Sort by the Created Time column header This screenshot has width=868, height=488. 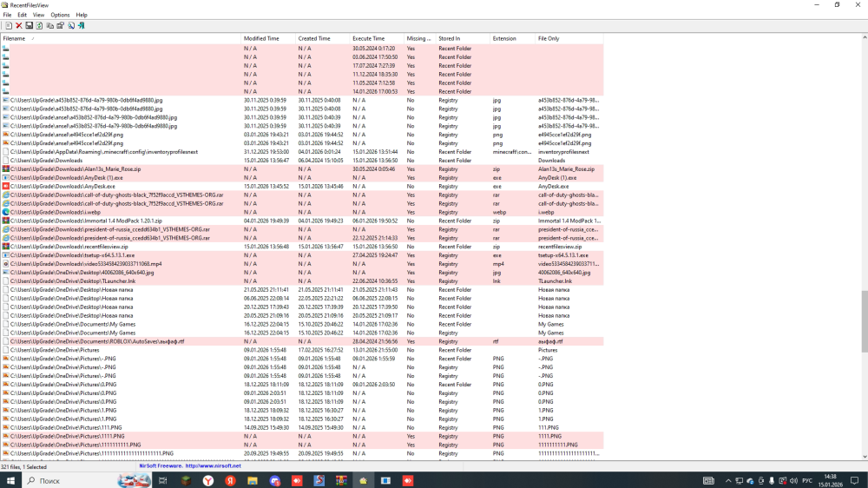pyautogui.click(x=322, y=39)
